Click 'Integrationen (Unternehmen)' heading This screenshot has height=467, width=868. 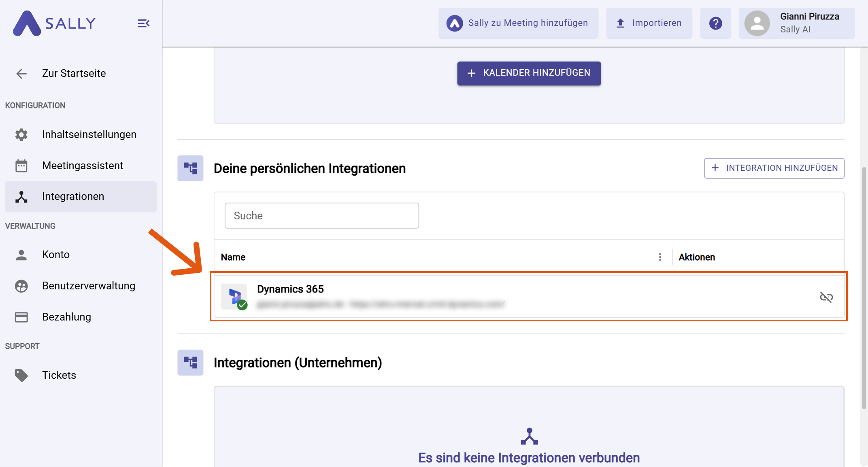(298, 363)
